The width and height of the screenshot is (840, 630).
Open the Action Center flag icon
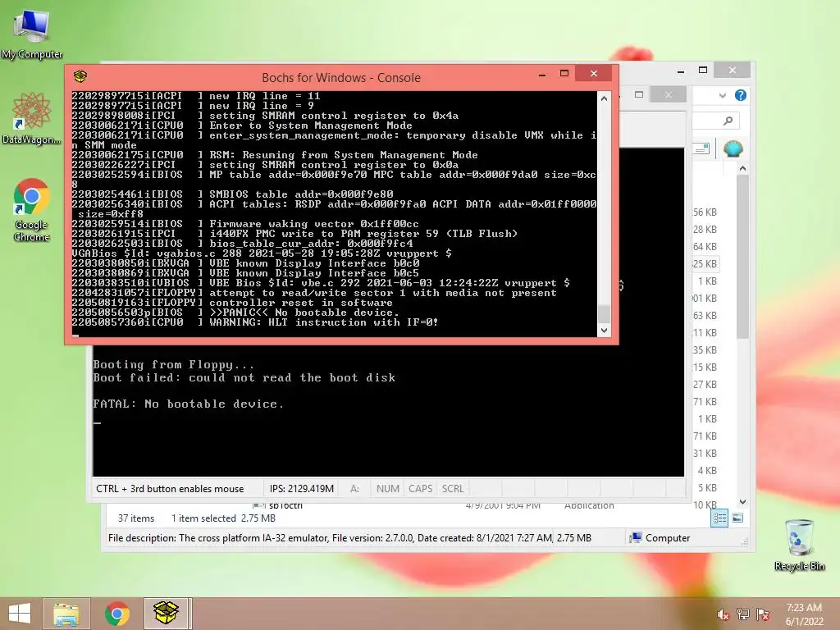click(x=763, y=614)
